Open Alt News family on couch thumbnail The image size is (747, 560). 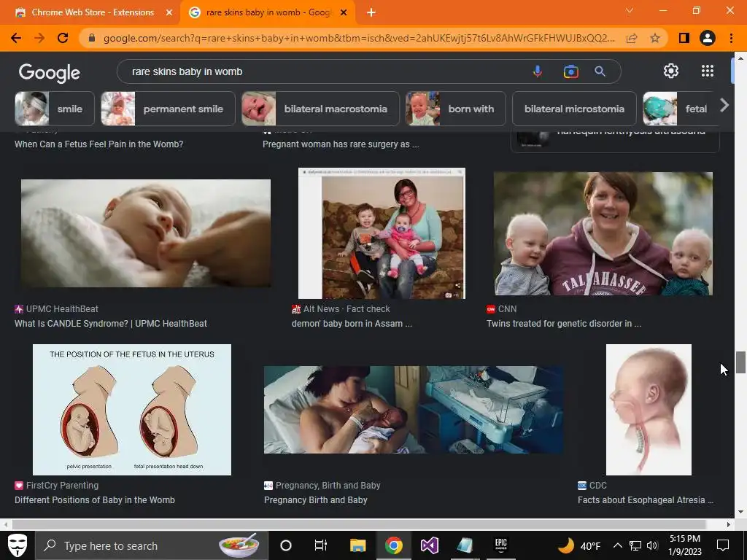coord(382,233)
